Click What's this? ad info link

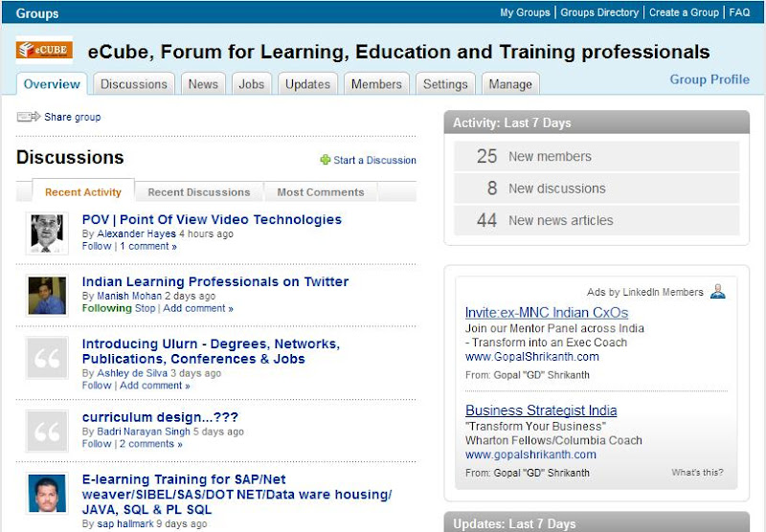coord(697,472)
